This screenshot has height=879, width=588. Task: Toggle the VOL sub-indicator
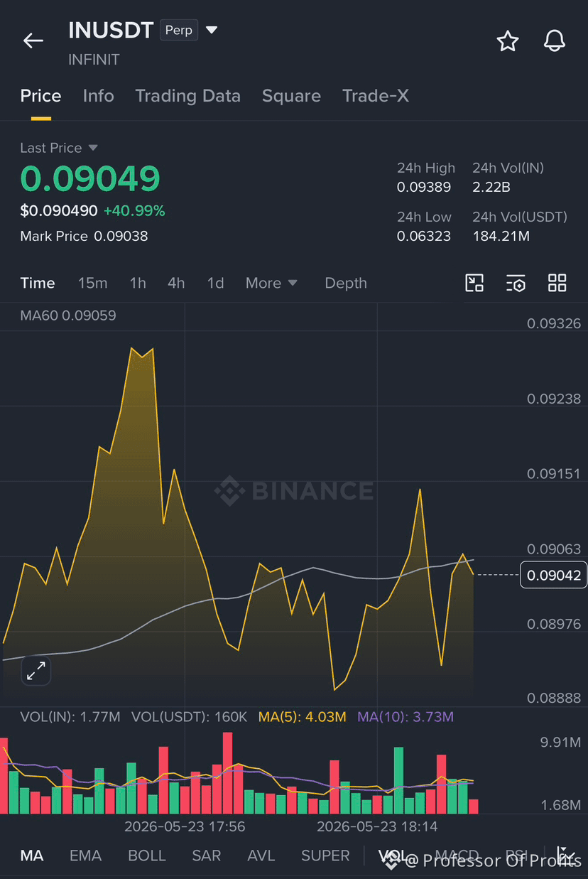point(393,856)
